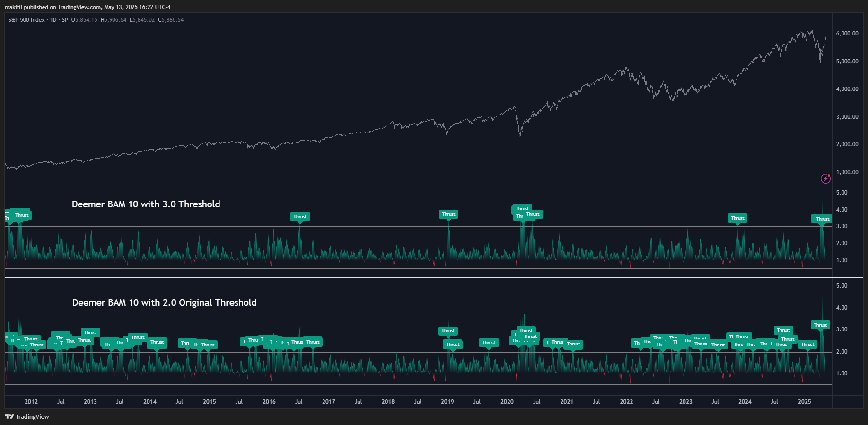Viewport: 868px width, 425px height.
Task: Click the 2019 Thrust marker in 3.0 Threshold pane
Action: 448,214
